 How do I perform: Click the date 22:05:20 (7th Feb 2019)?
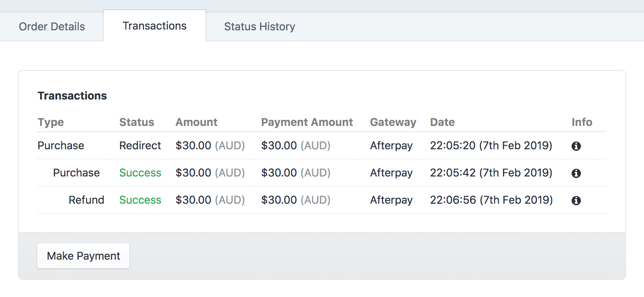pos(491,145)
